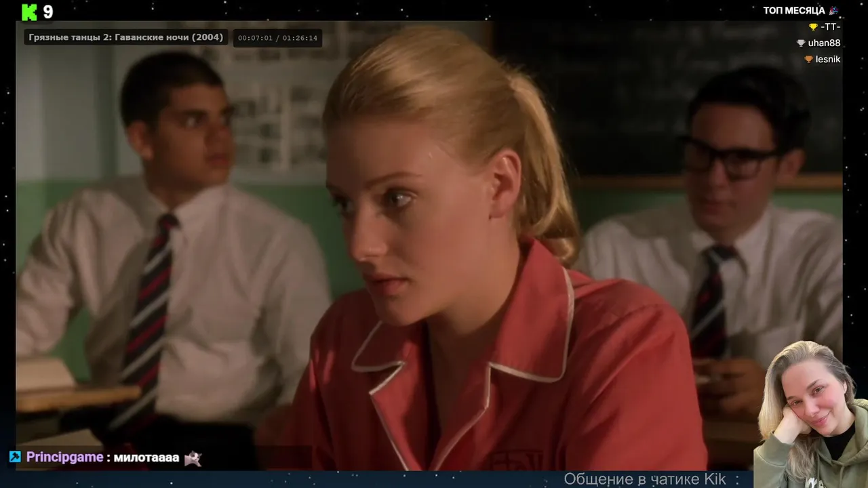This screenshot has height=488, width=868.
Task: Click the scrolling text 'Общение в чатике Kik'
Action: point(645,479)
